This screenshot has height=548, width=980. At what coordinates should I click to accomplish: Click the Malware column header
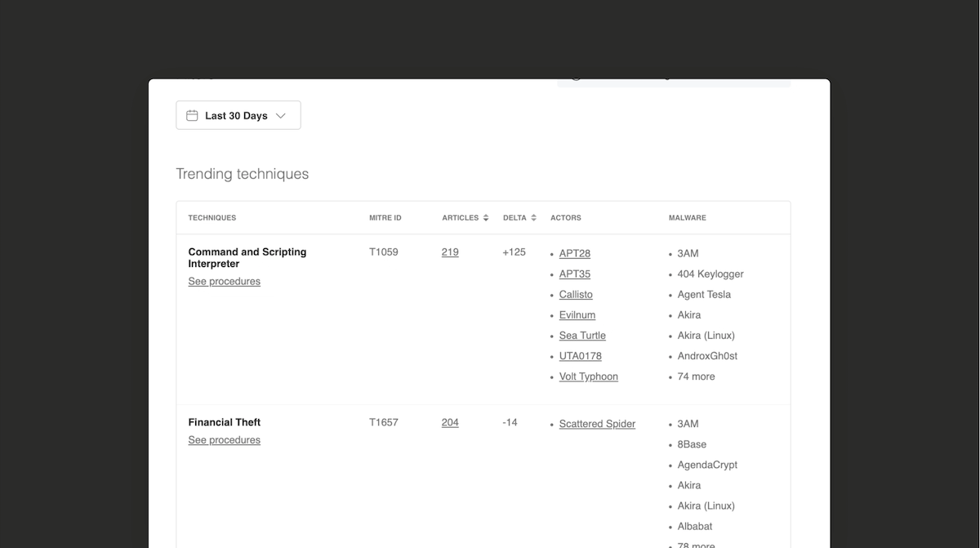[688, 218]
